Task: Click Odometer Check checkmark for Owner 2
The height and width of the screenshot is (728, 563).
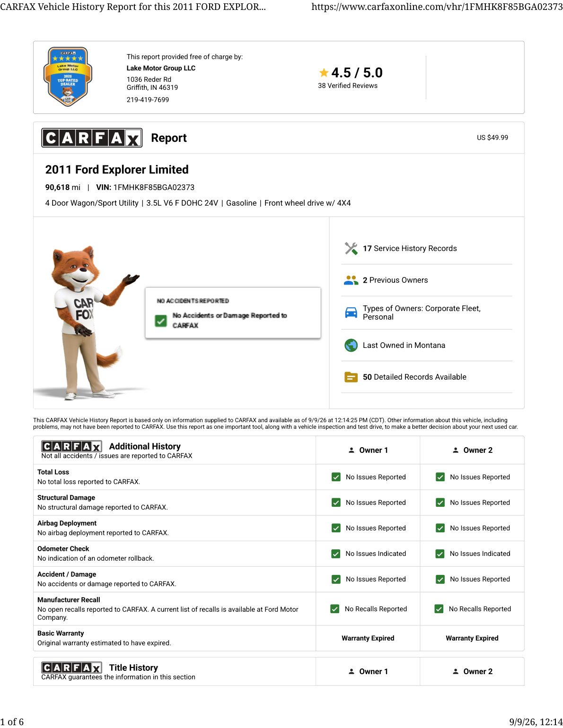Action: coord(440,554)
